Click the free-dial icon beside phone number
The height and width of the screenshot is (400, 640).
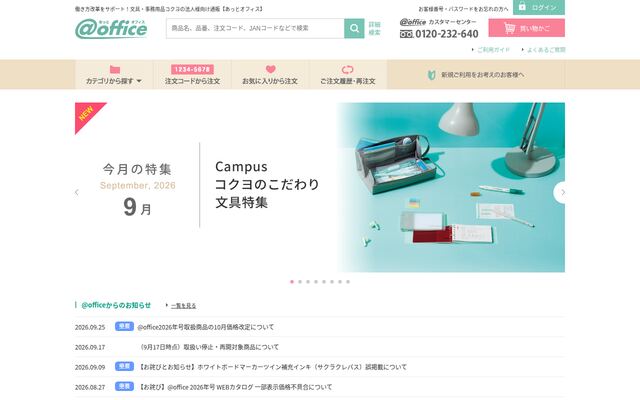[407, 34]
